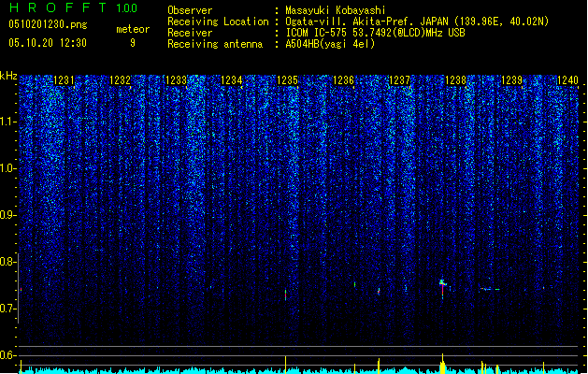Click the 0.8 frequency axis label

click(7, 262)
